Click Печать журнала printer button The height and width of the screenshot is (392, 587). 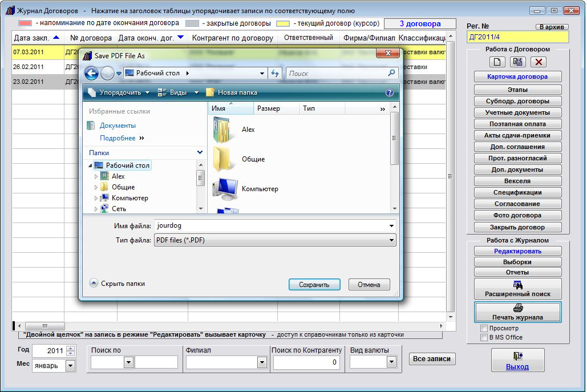coord(517,312)
